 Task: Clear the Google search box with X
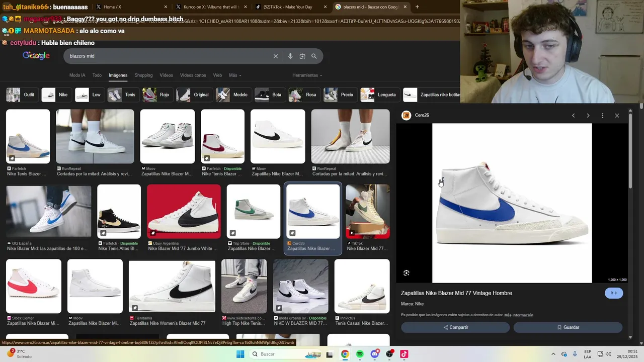pyautogui.click(x=275, y=56)
